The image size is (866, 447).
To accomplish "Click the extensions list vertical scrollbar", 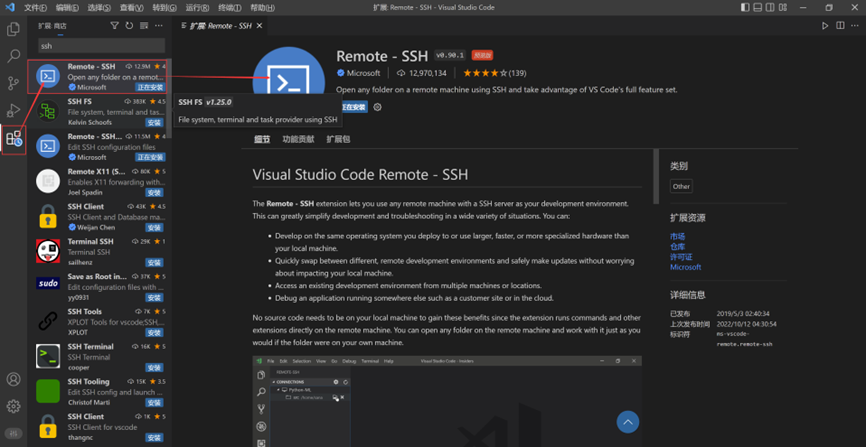I will click(169, 99).
